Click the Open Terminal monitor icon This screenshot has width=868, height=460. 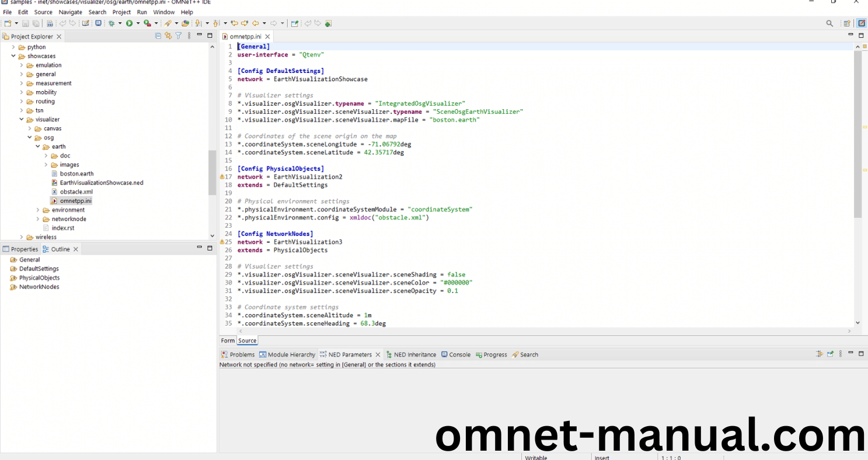pyautogui.click(x=98, y=23)
